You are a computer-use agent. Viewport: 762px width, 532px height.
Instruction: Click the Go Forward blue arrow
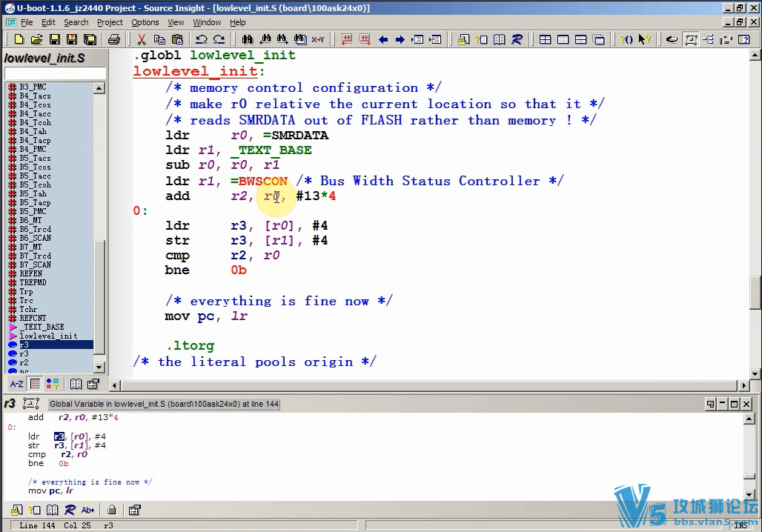pyautogui.click(x=400, y=39)
